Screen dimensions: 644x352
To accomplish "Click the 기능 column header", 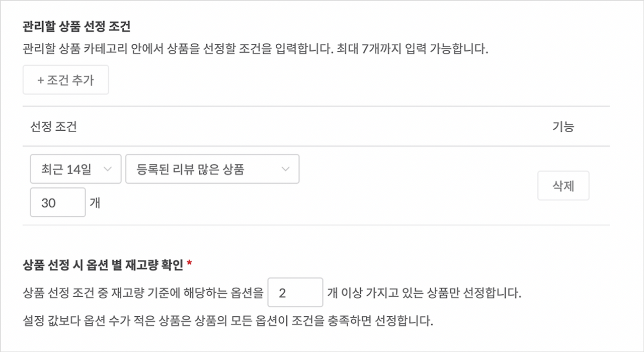I will click(x=563, y=127).
